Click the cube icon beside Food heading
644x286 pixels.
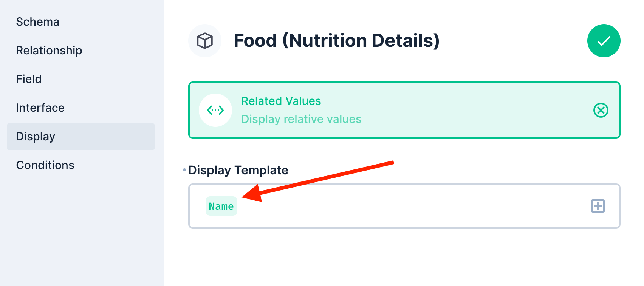point(205,40)
